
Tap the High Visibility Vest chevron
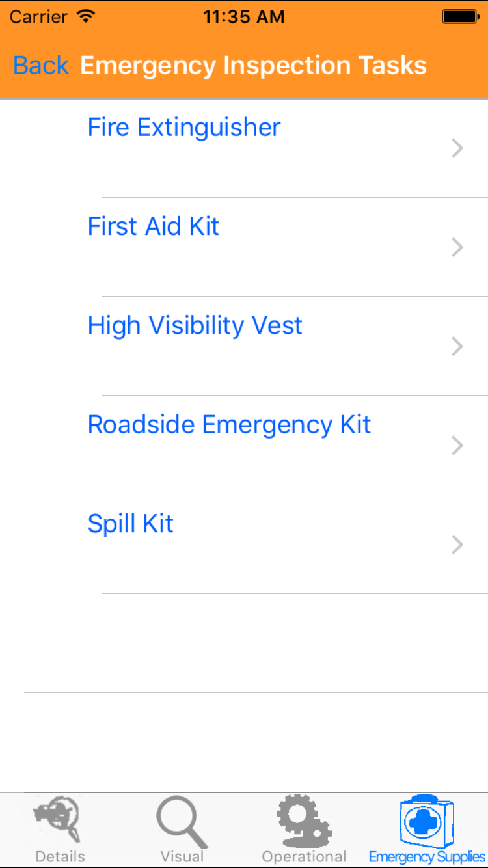457,347
